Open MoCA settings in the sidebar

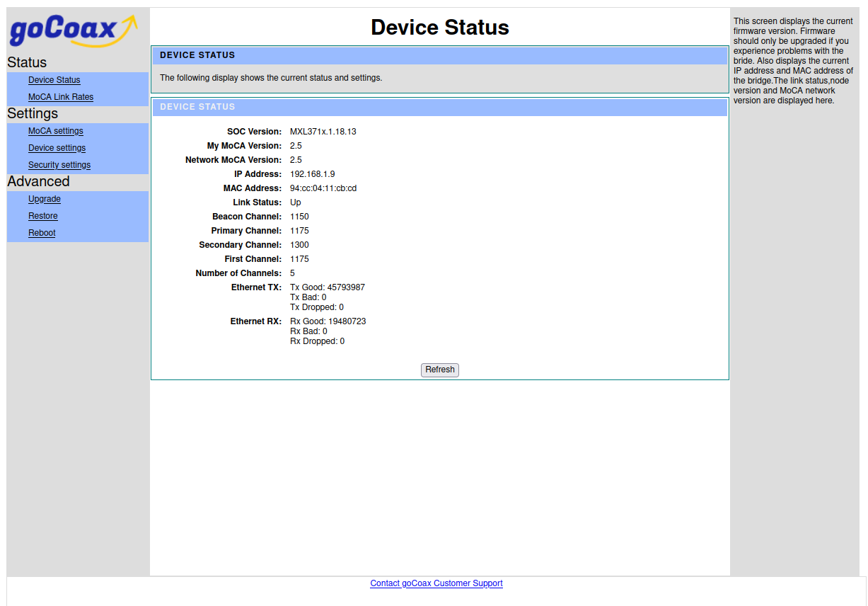click(56, 131)
